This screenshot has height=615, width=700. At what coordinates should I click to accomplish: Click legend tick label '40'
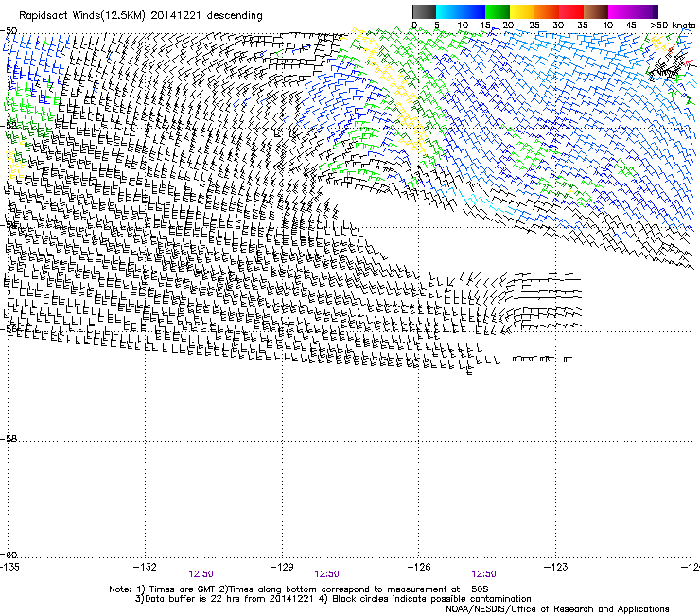pos(607,26)
